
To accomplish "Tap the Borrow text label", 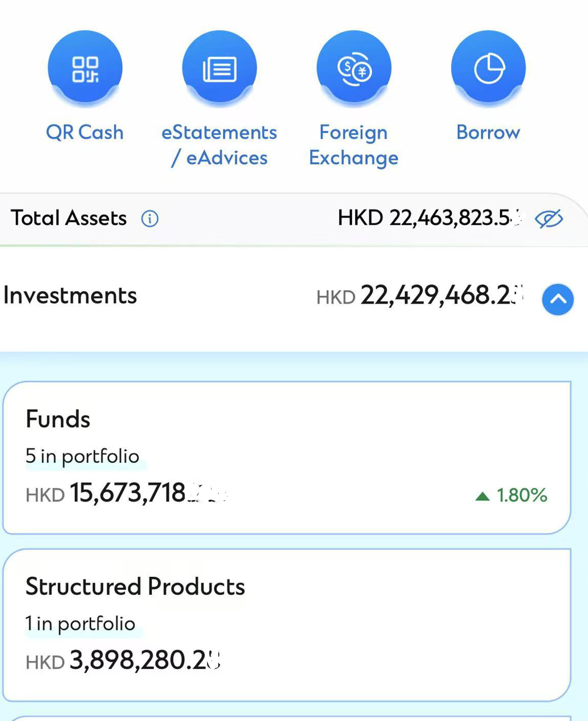I will tap(489, 132).
